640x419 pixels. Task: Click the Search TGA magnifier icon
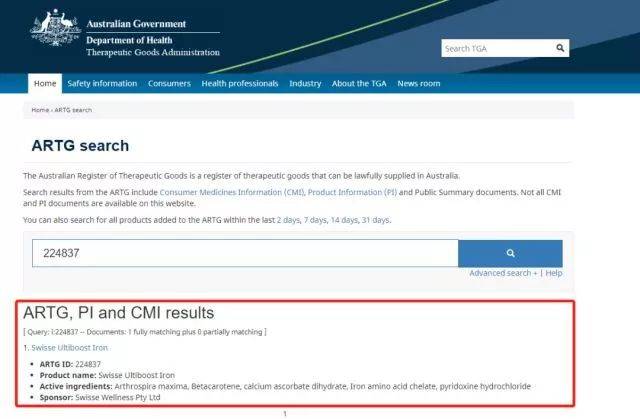pyautogui.click(x=560, y=48)
